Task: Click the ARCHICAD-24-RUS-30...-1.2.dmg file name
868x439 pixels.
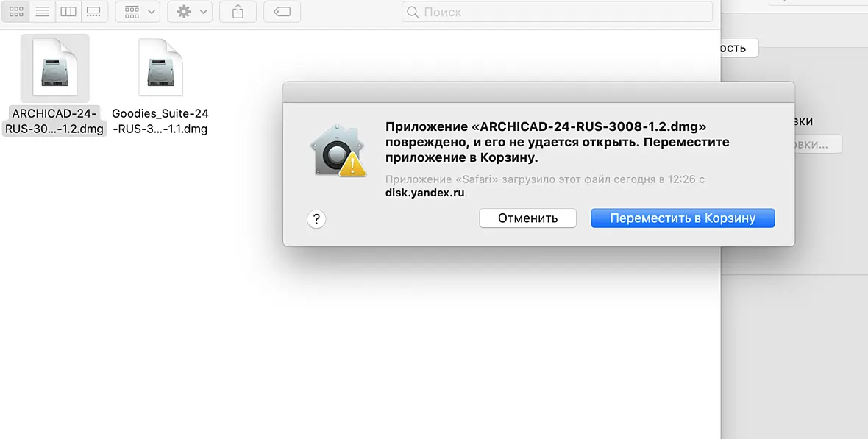Action: tap(54, 121)
